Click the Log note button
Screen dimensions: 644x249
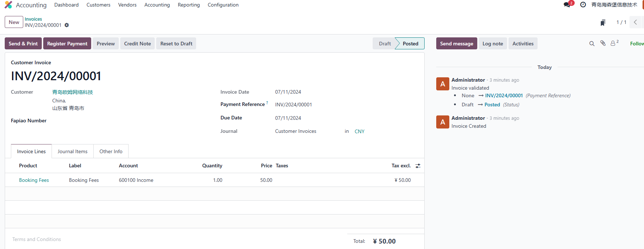(493, 44)
